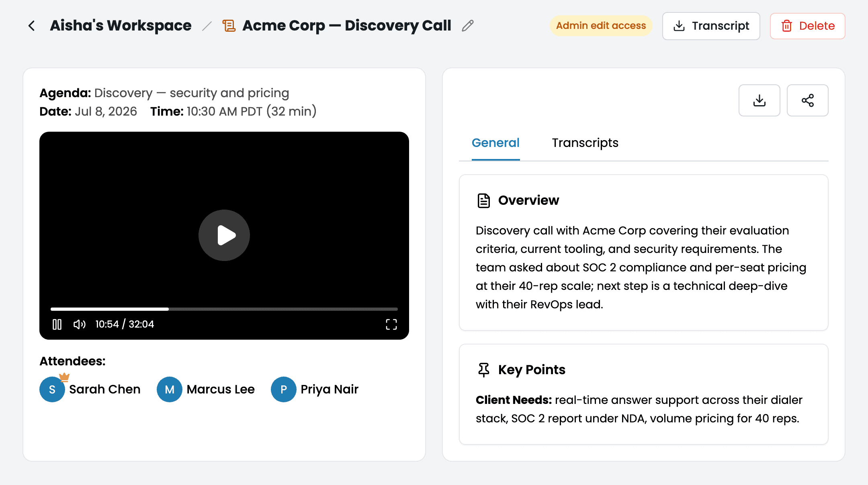Select Priya Nair's avatar
868x485 pixels.
click(284, 389)
